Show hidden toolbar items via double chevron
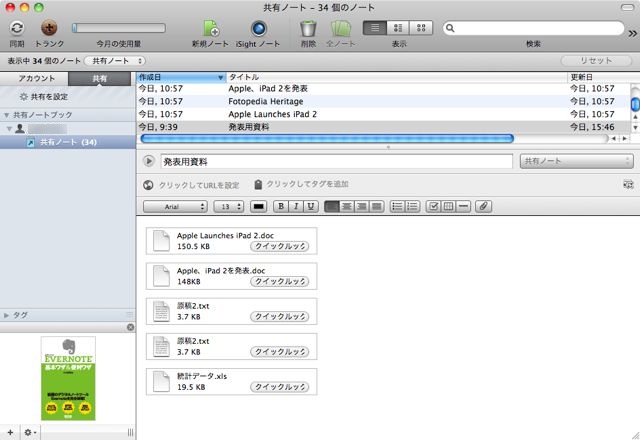Viewport: 640px width, 440px height. (632, 33)
